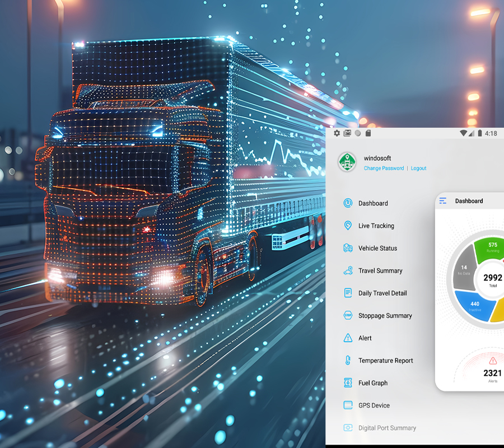Open the Digital Port Summary menu item

387,428
